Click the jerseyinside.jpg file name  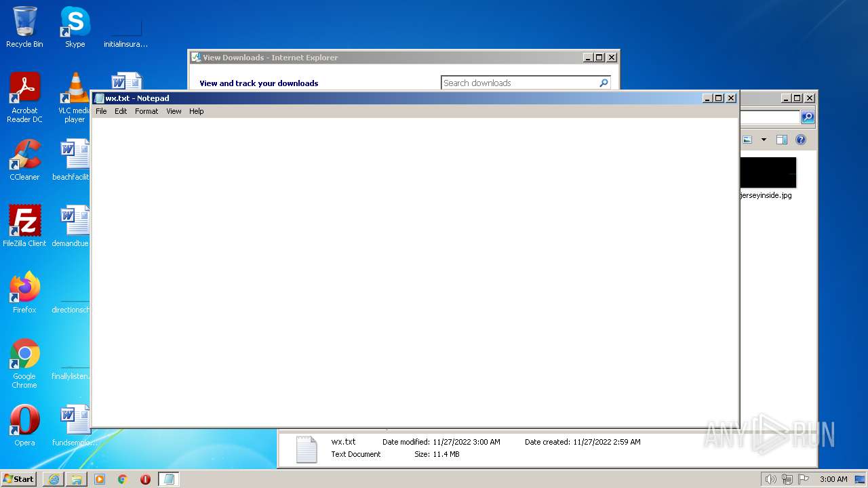(766, 195)
